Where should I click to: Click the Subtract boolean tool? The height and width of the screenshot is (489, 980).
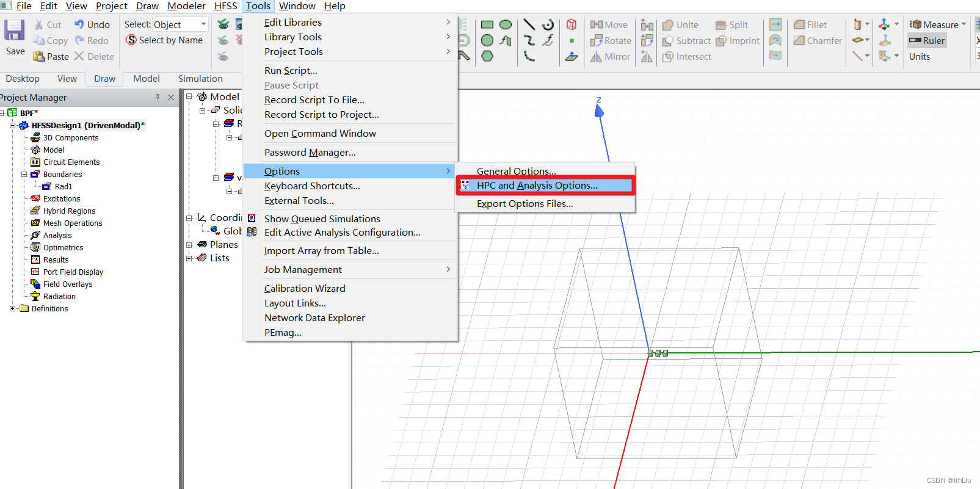click(x=686, y=40)
